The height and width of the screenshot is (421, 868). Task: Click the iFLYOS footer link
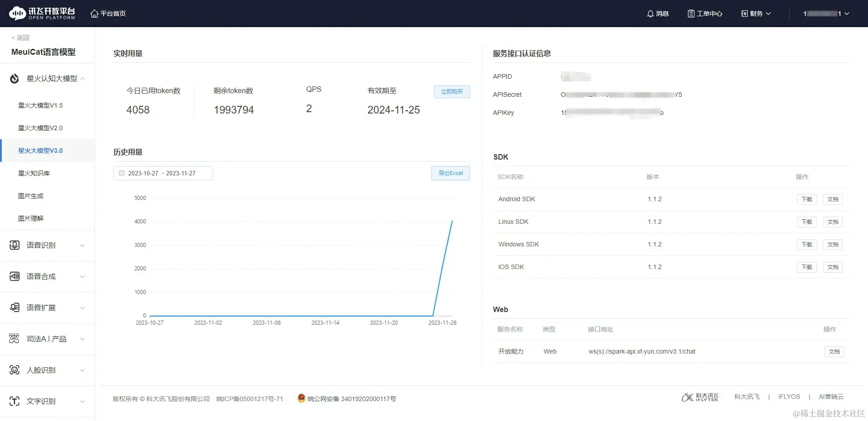pos(789,397)
